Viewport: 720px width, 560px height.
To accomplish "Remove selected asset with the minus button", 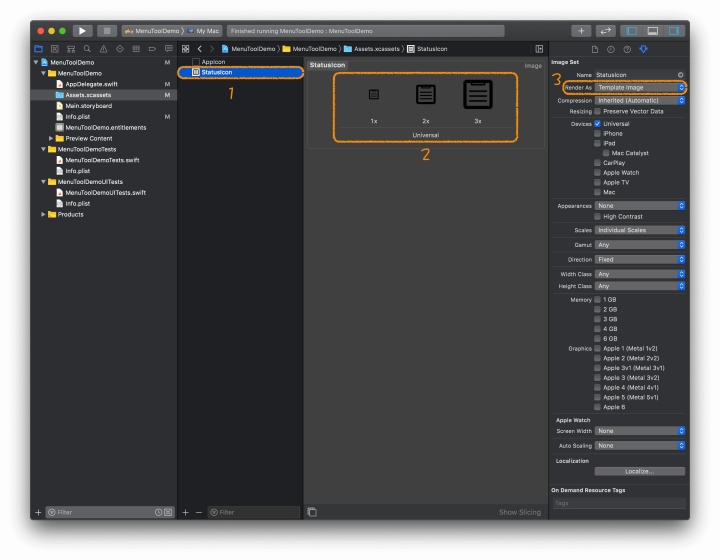I will coord(199,512).
